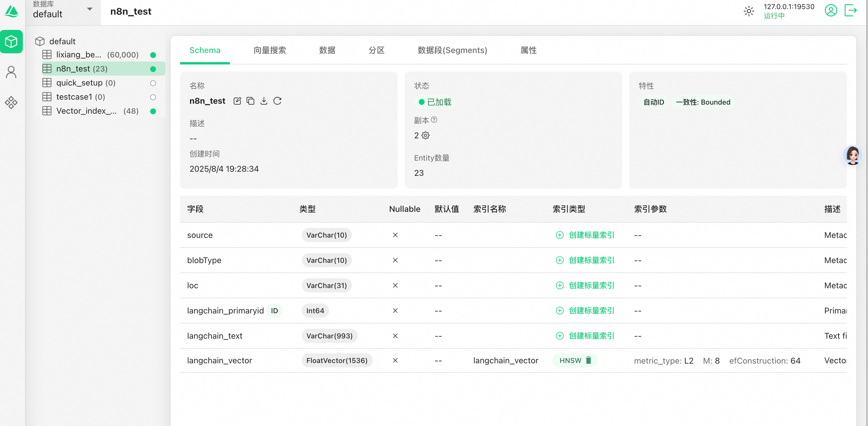Create scalar index for langchain_text field

585,336
